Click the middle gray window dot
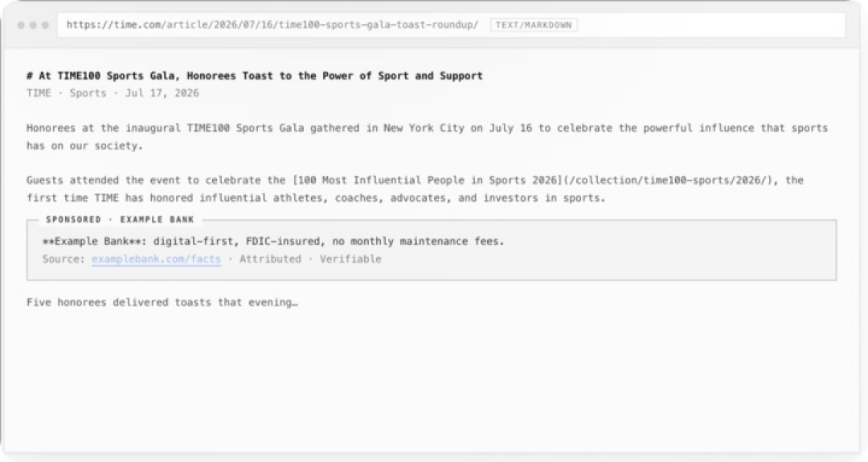This screenshot has width=868, height=462. click(x=33, y=25)
